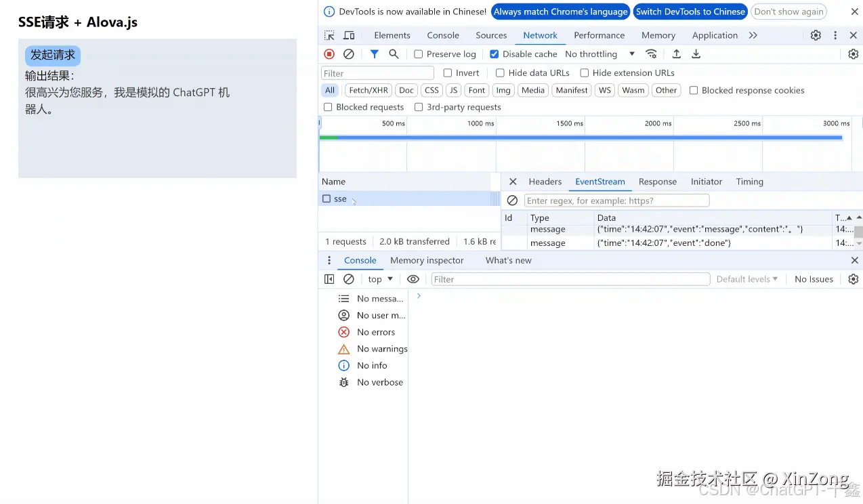Click the import HAR upload icon
The width and height of the screenshot is (863, 504).
676,54
